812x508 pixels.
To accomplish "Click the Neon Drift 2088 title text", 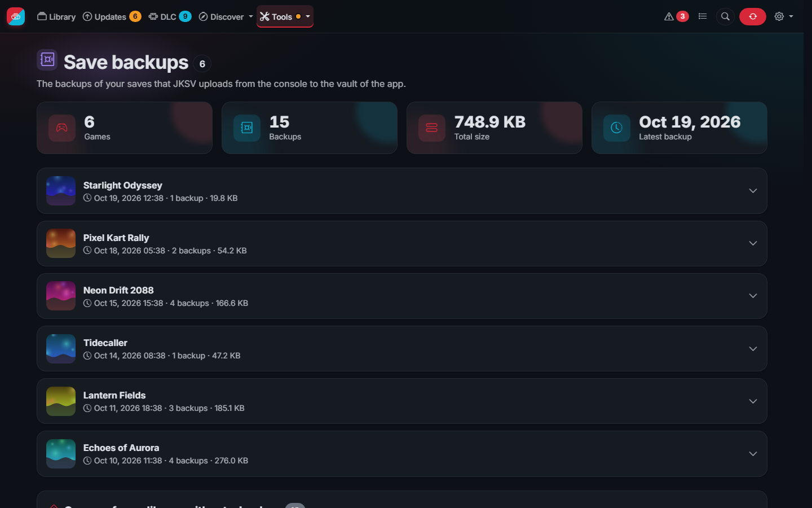I will coord(118,290).
